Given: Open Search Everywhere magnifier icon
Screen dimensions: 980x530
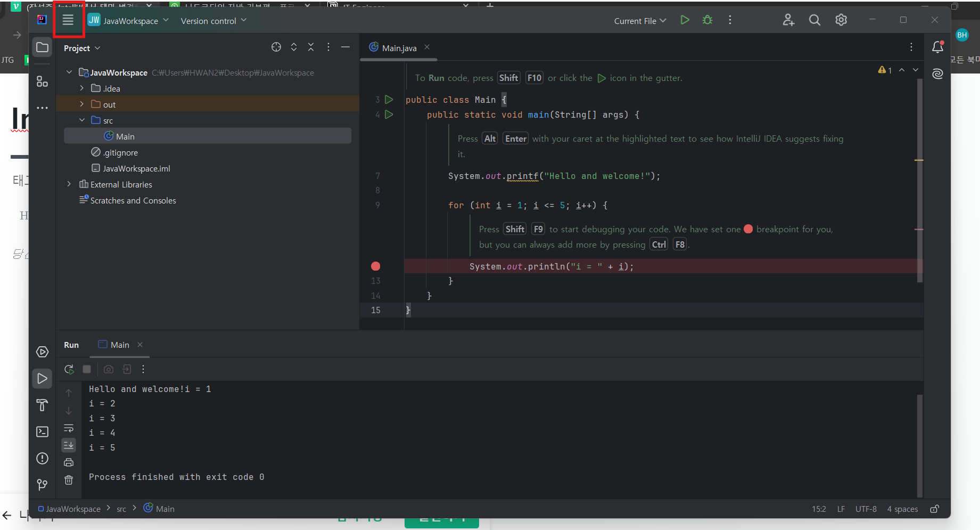Looking at the screenshot, I should [814, 20].
